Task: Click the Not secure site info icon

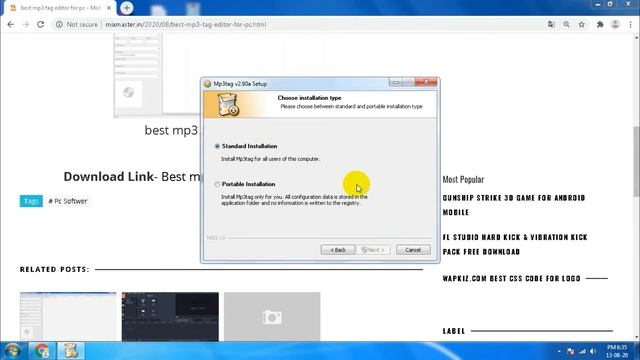Action: pos(60,24)
